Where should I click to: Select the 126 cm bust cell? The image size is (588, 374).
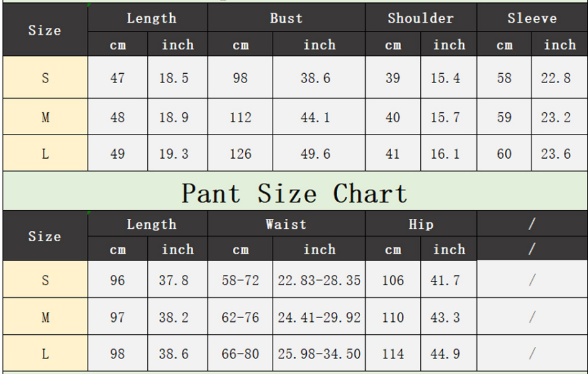tap(240, 154)
